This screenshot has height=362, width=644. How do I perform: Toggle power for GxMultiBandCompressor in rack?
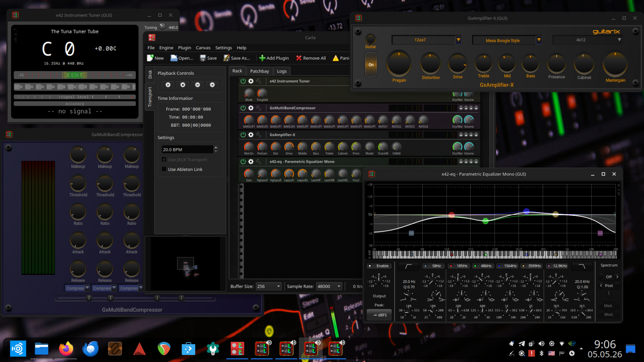[243, 108]
